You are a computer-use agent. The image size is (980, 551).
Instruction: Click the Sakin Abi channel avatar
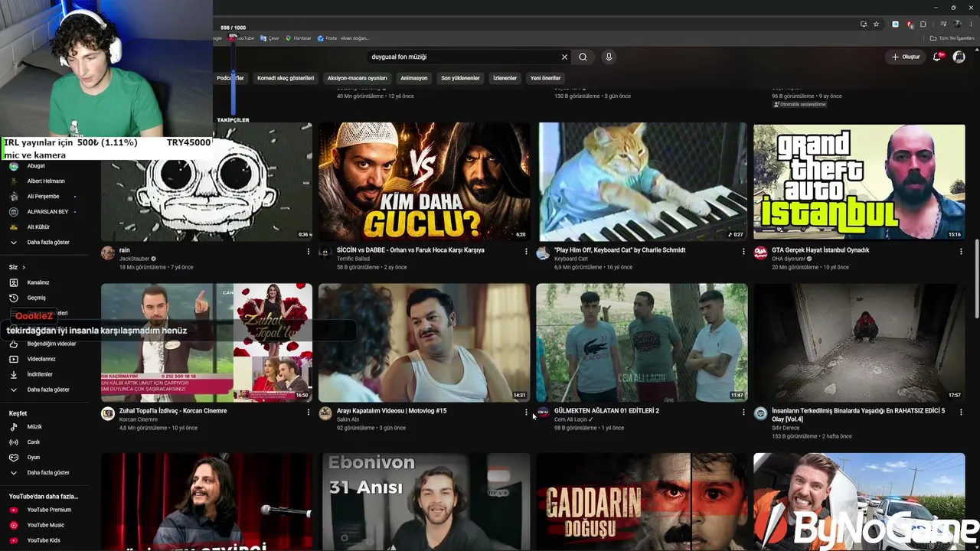tap(325, 414)
